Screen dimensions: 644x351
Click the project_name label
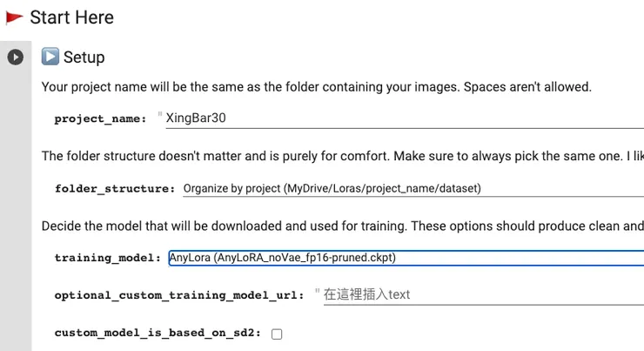(100, 119)
